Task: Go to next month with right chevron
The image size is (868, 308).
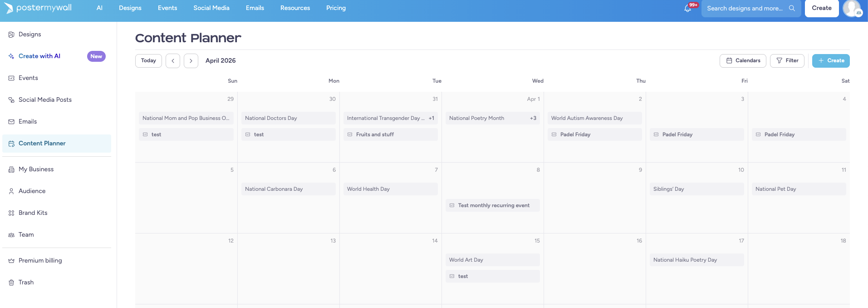Action: 191,61
